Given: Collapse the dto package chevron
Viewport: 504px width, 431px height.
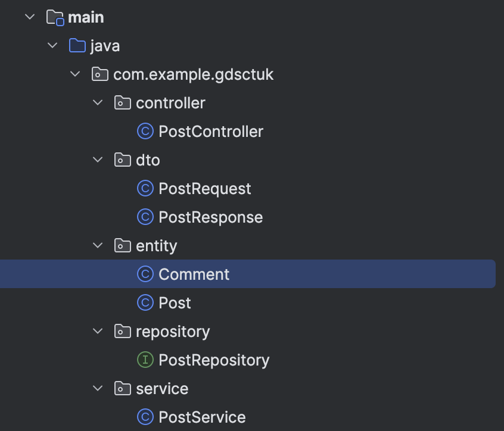Looking at the screenshot, I should (98, 160).
